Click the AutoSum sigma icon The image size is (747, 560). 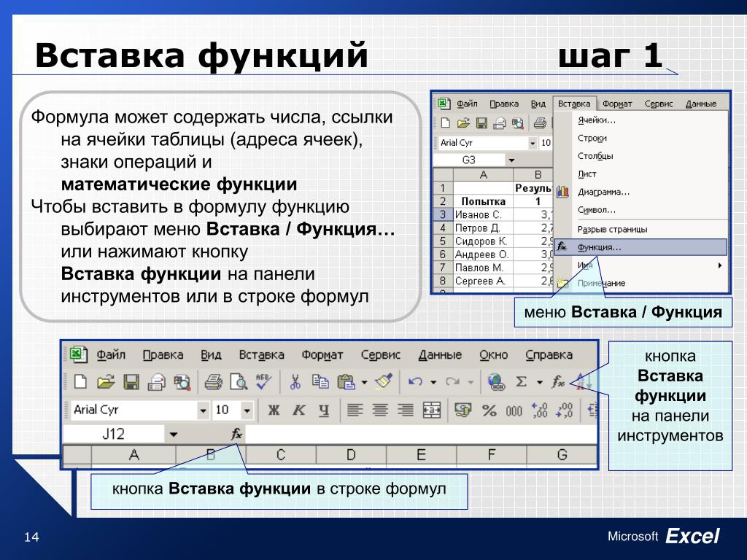pos(521,382)
